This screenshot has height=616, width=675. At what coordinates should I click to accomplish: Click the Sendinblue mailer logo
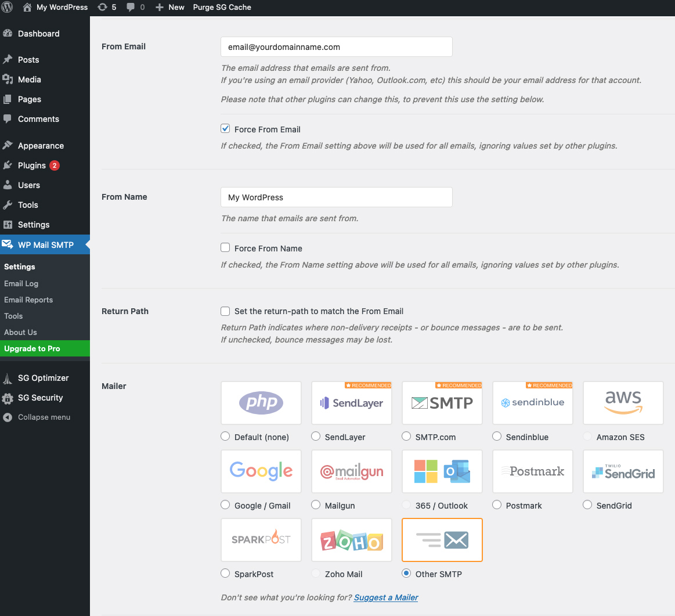[x=532, y=403]
